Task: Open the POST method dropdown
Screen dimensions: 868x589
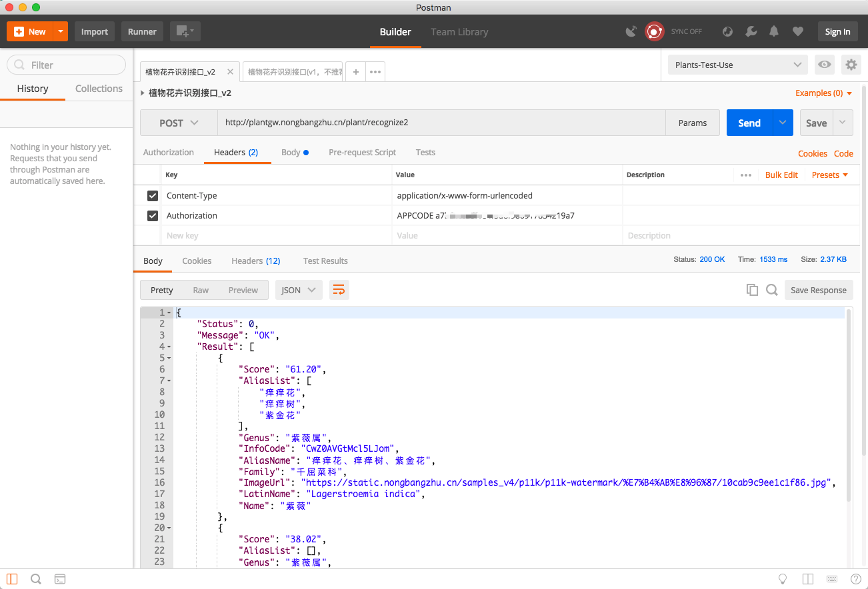Action: click(x=179, y=123)
